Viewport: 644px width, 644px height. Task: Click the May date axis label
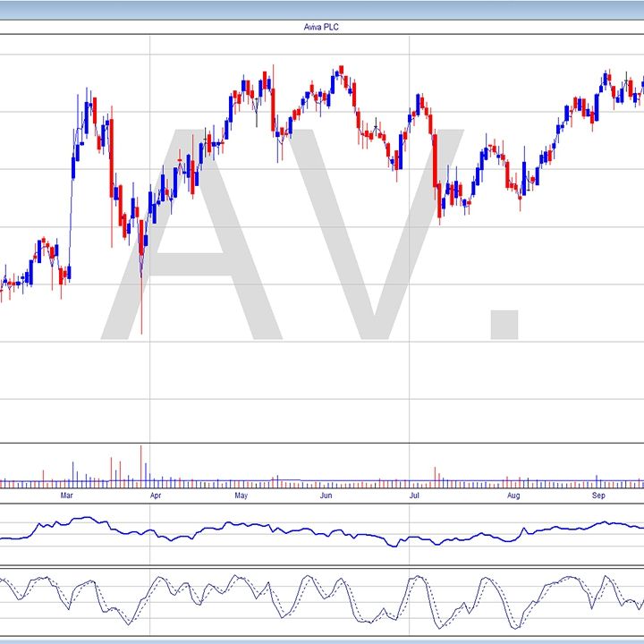[241, 494]
